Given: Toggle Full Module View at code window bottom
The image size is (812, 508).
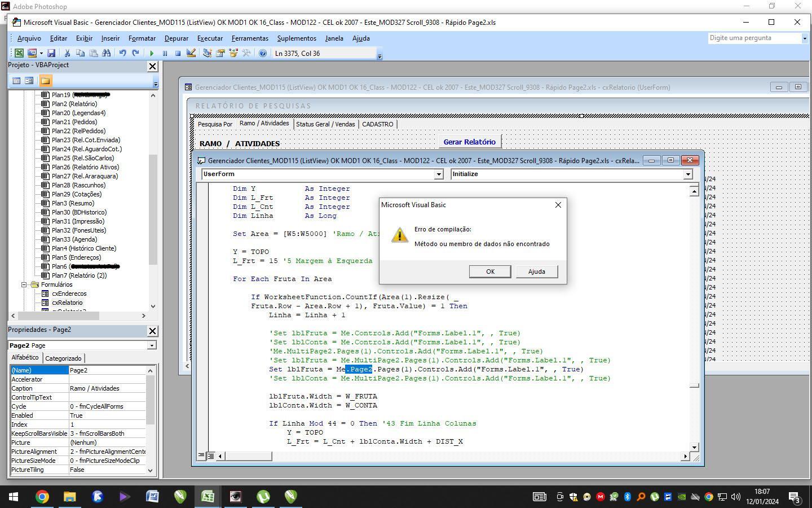Looking at the screenshot, I should pyautogui.click(x=210, y=456).
